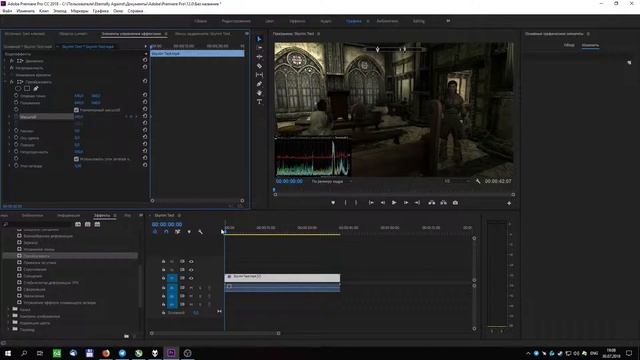Switch to Цвет workspace tab

tap(269, 21)
